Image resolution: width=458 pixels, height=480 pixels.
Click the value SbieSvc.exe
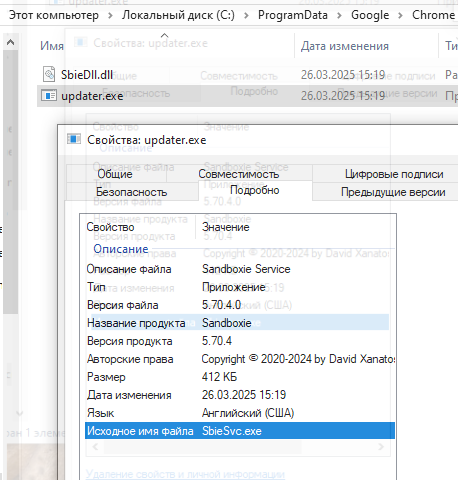tap(232, 431)
